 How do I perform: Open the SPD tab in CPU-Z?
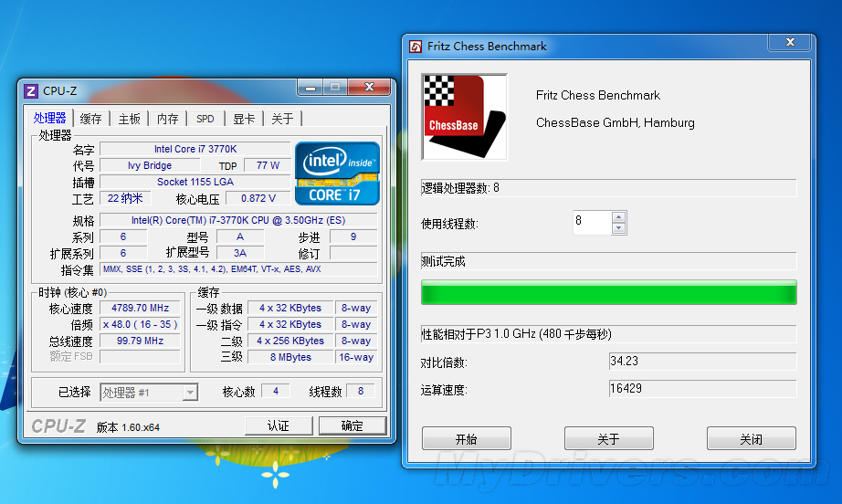pyautogui.click(x=205, y=119)
